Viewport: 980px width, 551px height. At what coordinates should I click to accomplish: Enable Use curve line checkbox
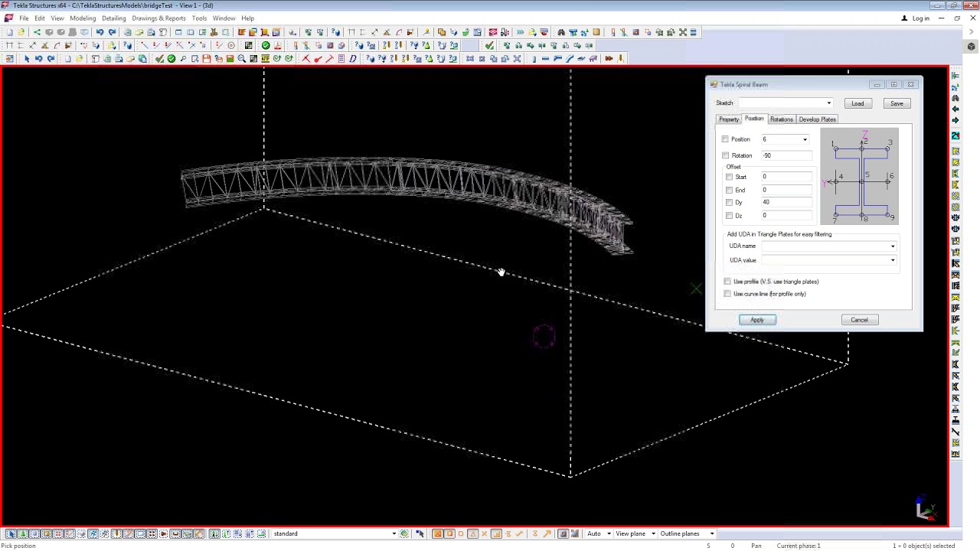(727, 294)
